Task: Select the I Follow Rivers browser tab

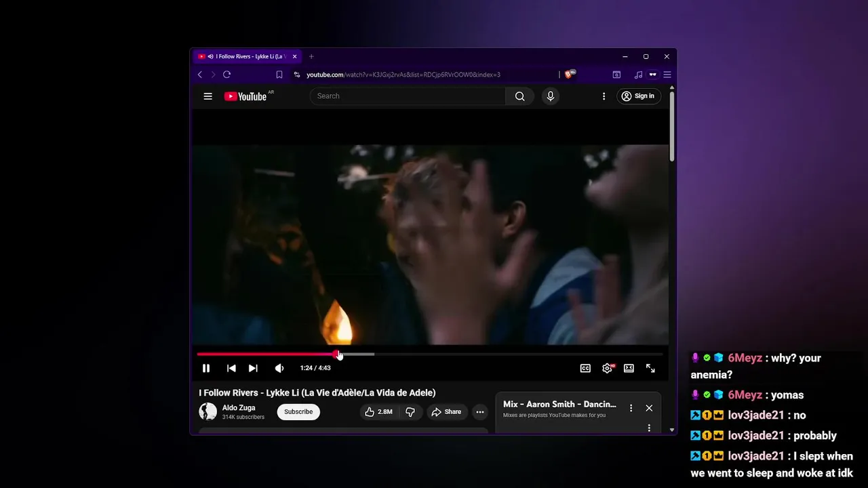Action: tap(247, 56)
